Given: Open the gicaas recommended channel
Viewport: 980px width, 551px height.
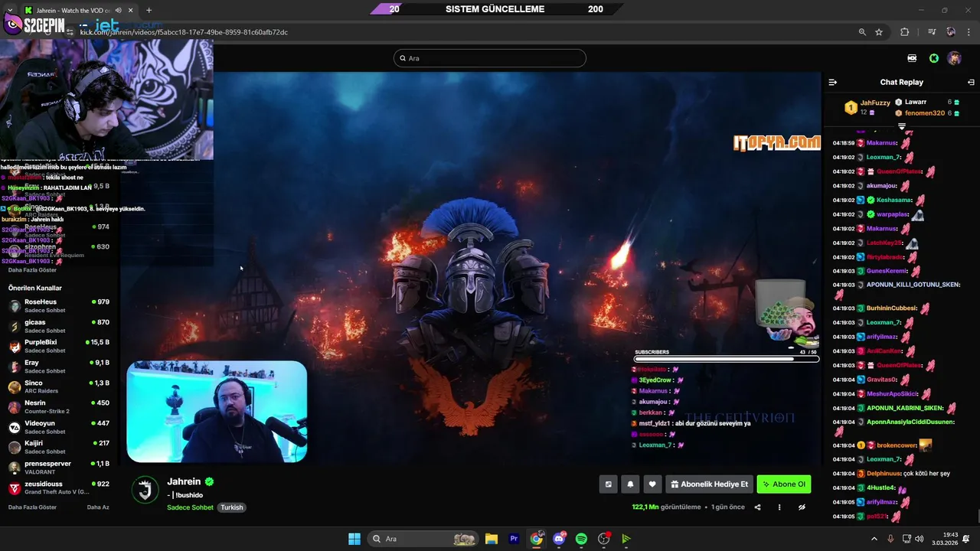Looking at the screenshot, I should [60, 326].
